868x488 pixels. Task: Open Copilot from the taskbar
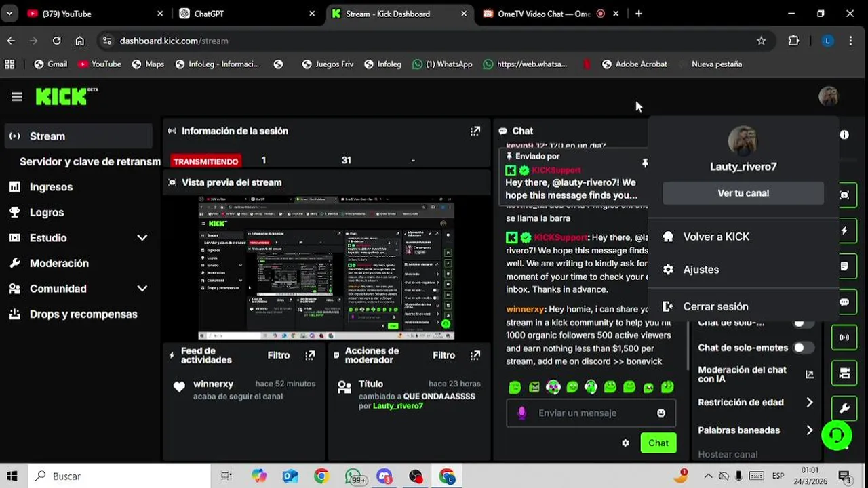[x=259, y=476]
